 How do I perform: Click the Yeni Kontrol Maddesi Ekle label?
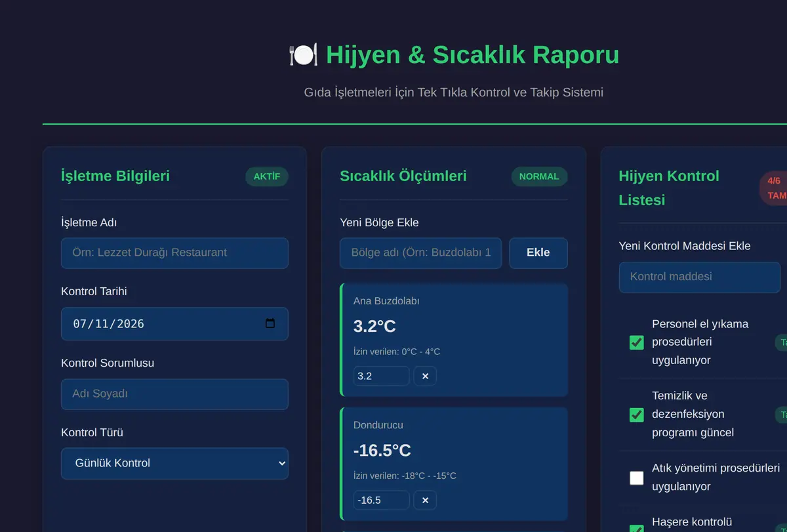pyautogui.click(x=685, y=246)
